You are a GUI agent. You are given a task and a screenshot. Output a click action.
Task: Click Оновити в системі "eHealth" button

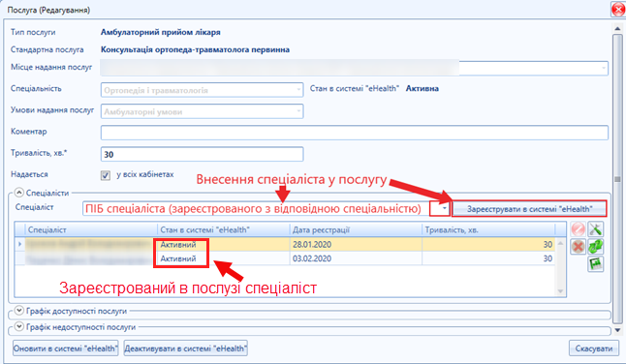coord(66,349)
